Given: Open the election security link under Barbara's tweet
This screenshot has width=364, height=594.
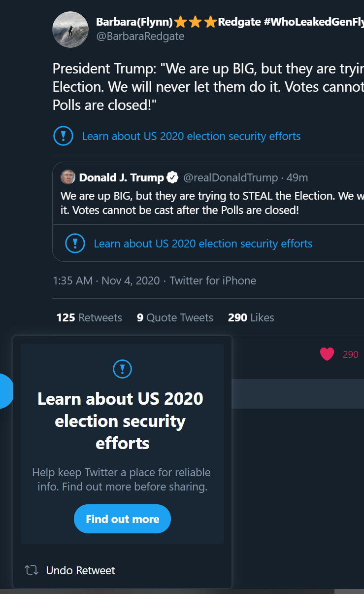Looking at the screenshot, I should [191, 136].
